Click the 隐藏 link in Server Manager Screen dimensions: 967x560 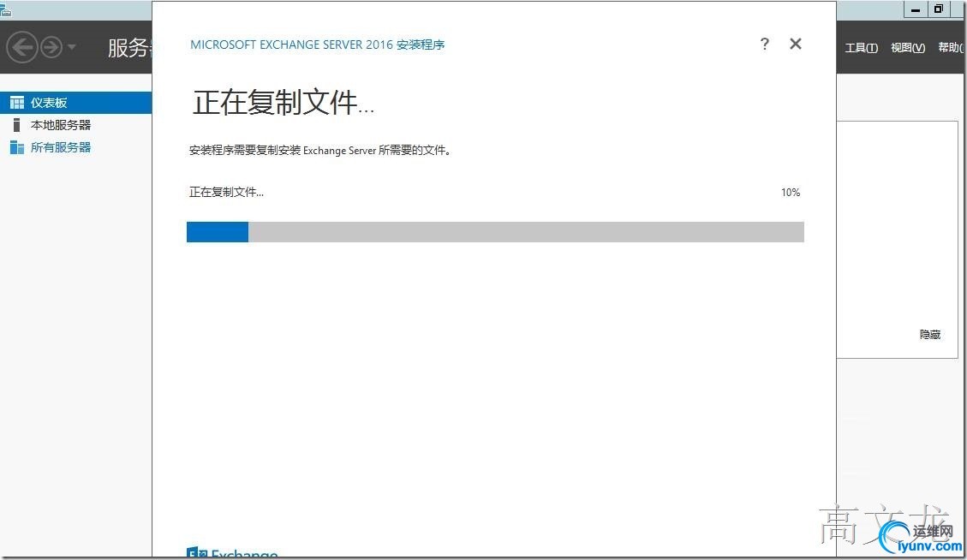930,334
